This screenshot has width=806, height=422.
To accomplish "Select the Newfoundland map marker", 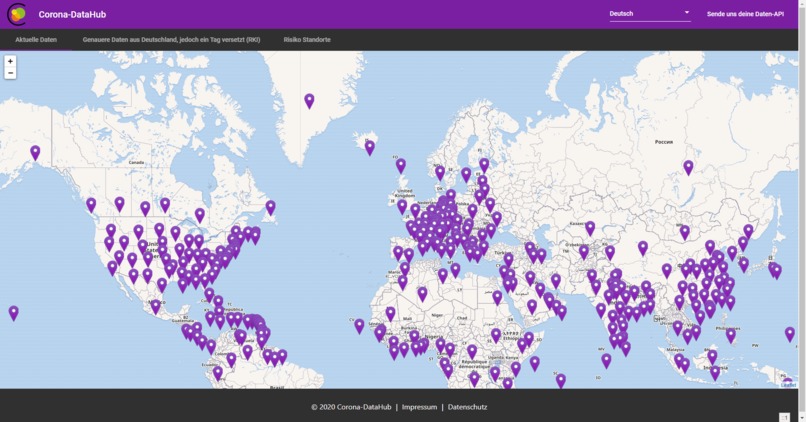I will coord(270,208).
